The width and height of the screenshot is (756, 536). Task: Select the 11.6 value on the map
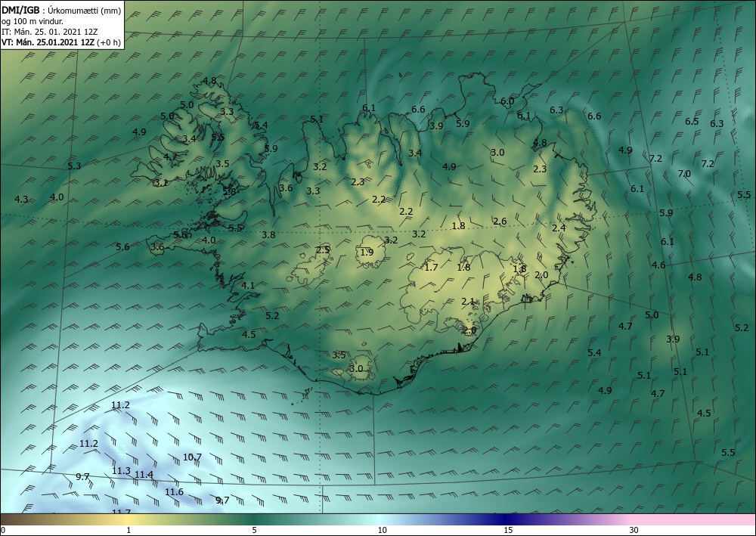174,492
